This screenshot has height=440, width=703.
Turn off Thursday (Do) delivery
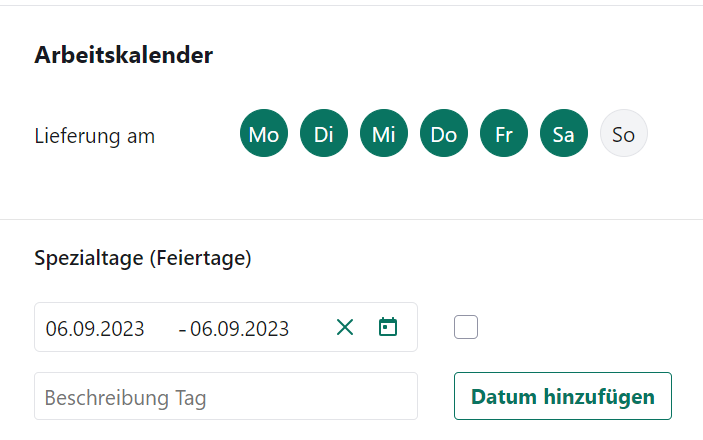pyautogui.click(x=444, y=135)
